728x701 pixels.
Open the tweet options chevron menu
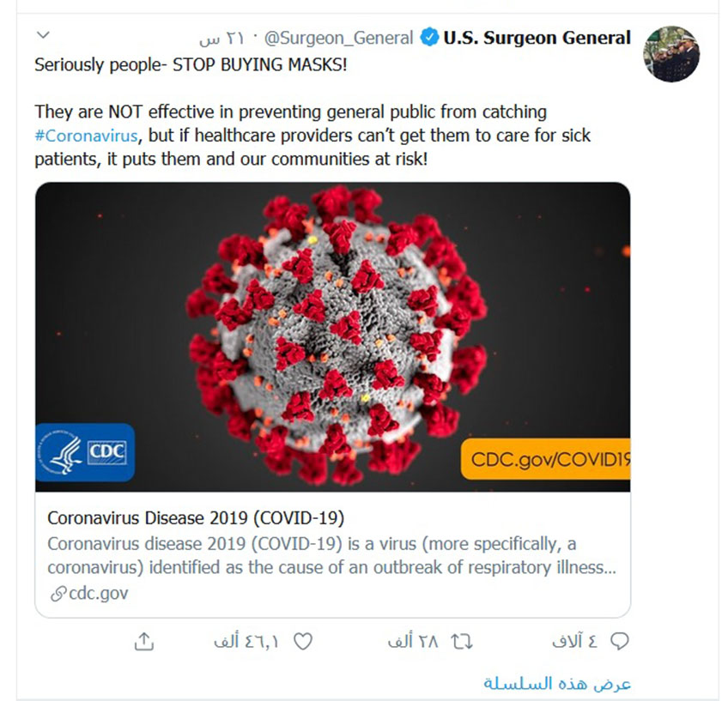click(43, 35)
